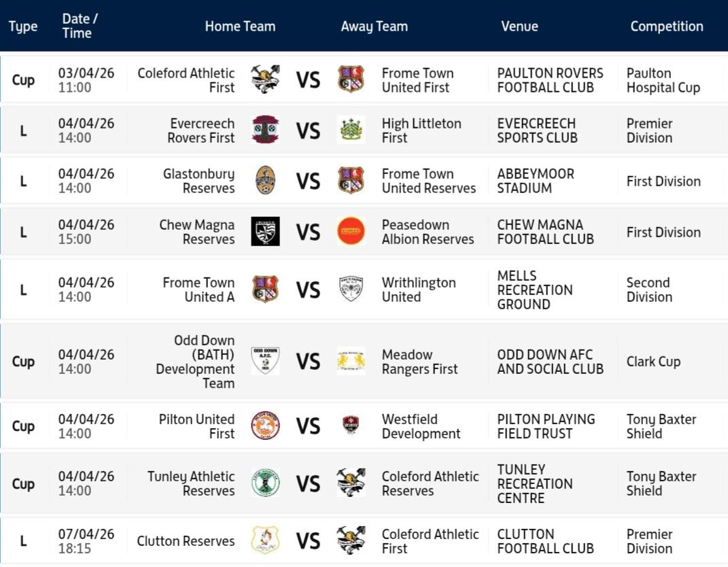Click the Odd Down AFC crest
This screenshot has height=567, width=728.
[265, 362]
